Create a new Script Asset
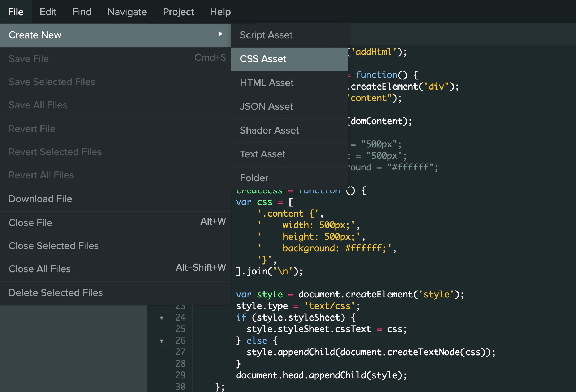This screenshot has width=576, height=392. (x=290, y=35)
